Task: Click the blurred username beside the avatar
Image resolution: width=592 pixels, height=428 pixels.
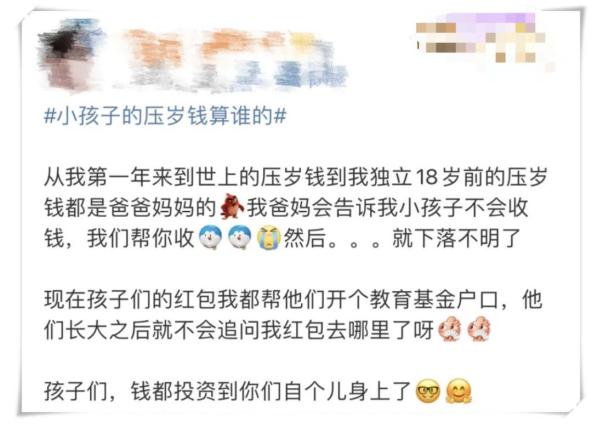Action: click(x=236, y=58)
